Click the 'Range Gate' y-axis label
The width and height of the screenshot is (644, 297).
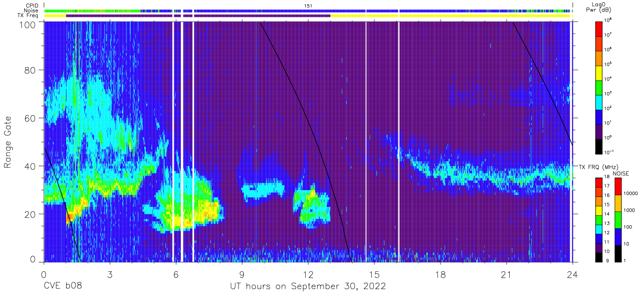(8, 142)
